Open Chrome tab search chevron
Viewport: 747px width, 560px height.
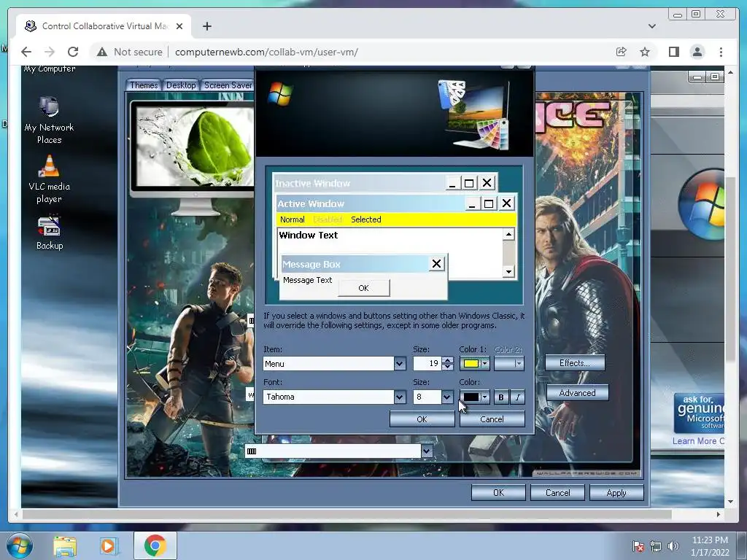tap(651, 26)
